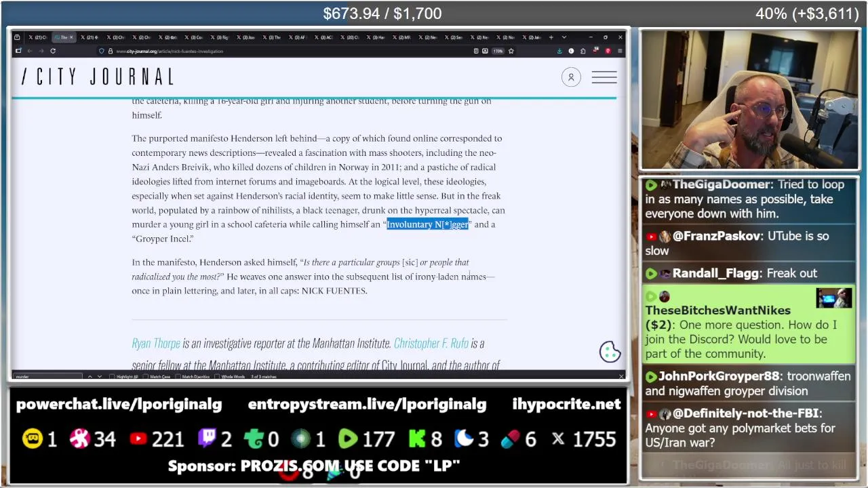This screenshot has height=488, width=868.
Task: Click the find bar search field
Action: [47, 376]
